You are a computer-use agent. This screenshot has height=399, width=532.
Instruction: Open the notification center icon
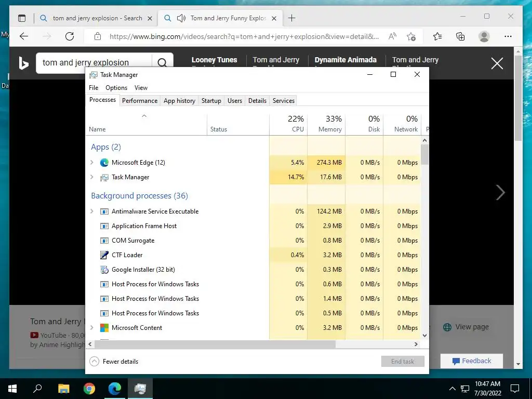pyautogui.click(x=515, y=389)
